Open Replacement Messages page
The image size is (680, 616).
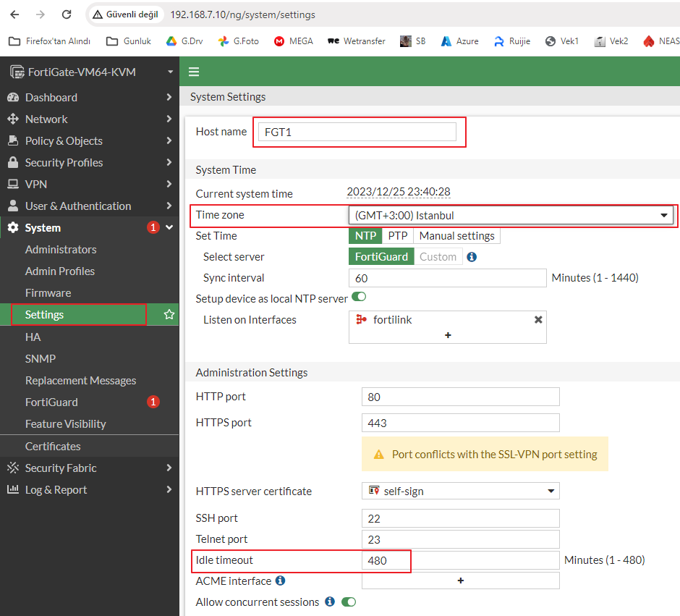pyautogui.click(x=81, y=381)
